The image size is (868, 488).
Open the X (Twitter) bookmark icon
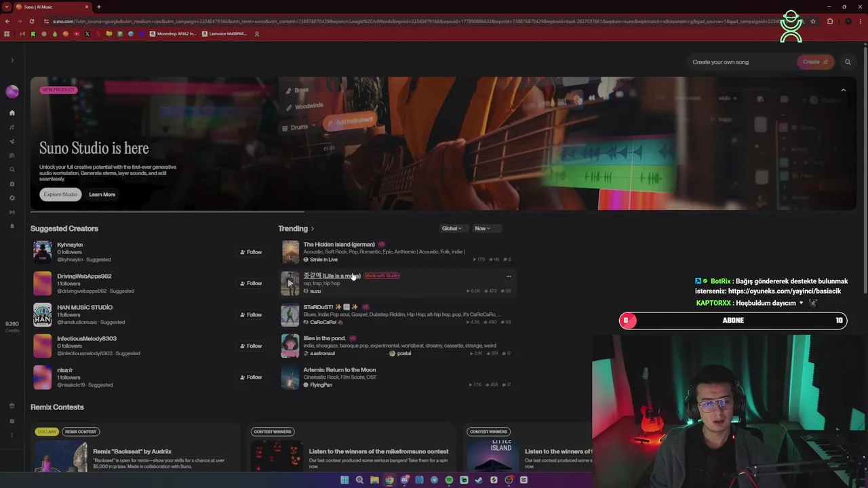tap(87, 34)
